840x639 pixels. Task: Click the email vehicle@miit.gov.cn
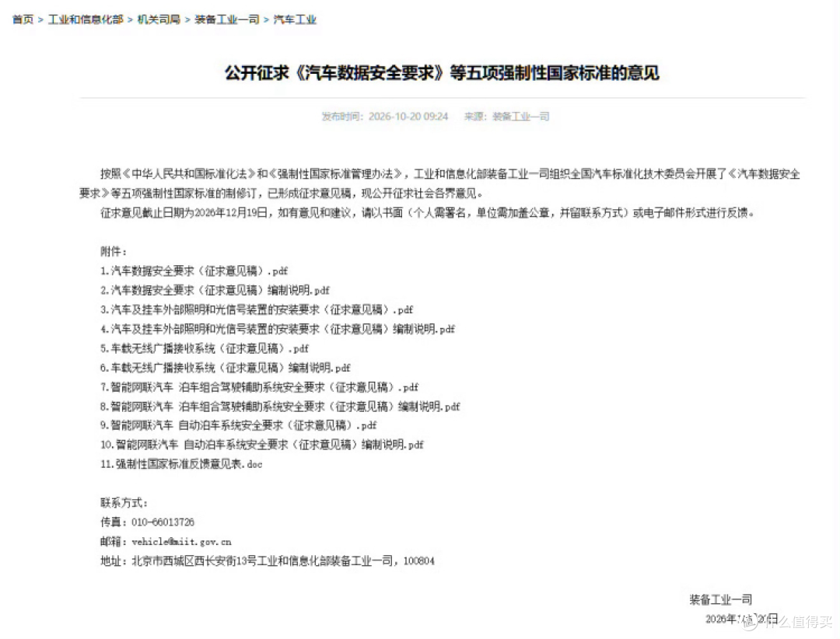(181, 542)
